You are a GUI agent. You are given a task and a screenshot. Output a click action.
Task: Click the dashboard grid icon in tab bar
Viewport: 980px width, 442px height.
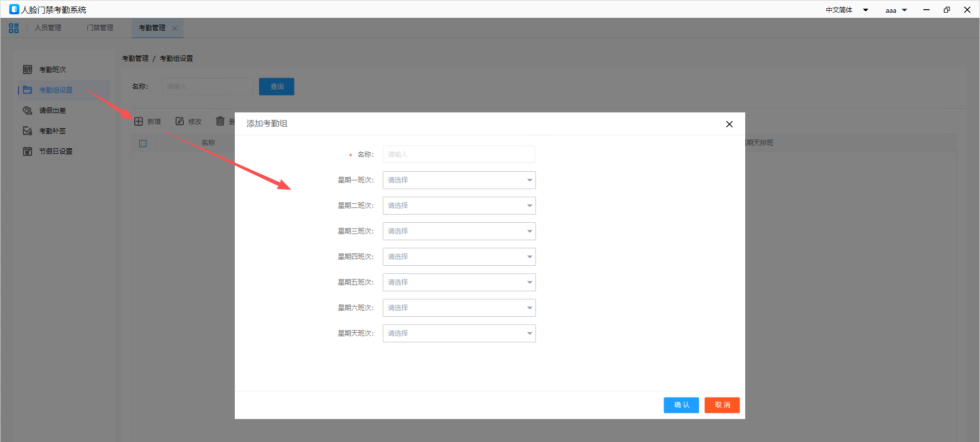tap(14, 28)
